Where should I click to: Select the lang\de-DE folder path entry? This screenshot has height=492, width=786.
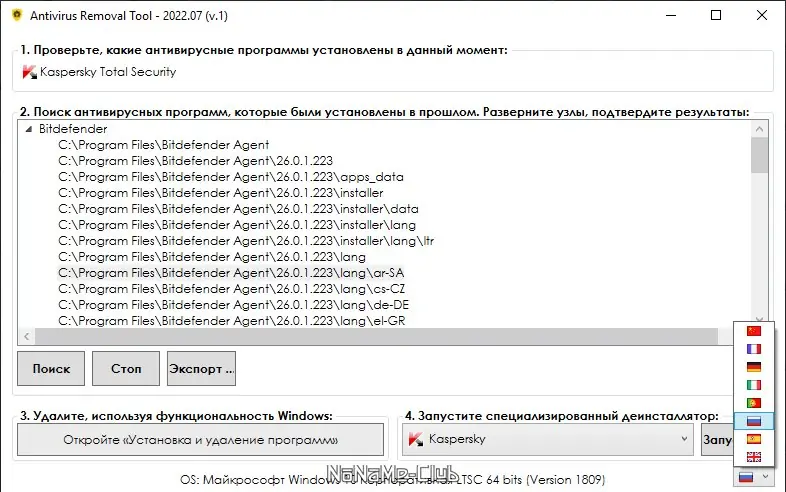coord(235,305)
